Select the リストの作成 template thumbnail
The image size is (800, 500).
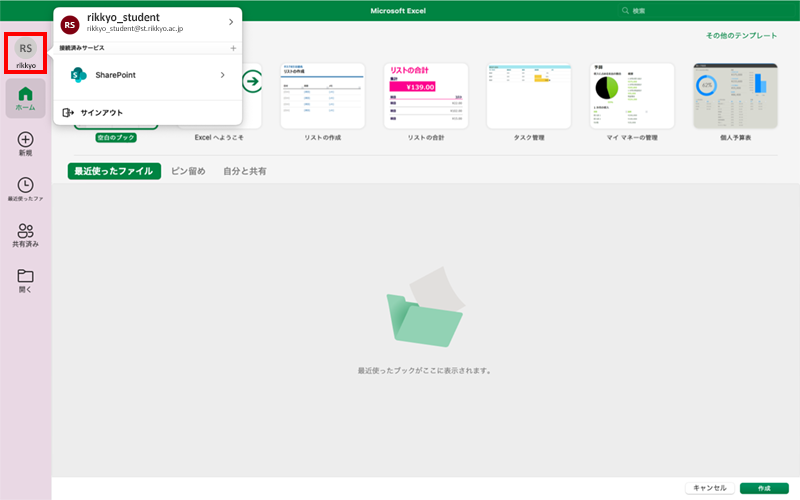[x=322, y=96]
